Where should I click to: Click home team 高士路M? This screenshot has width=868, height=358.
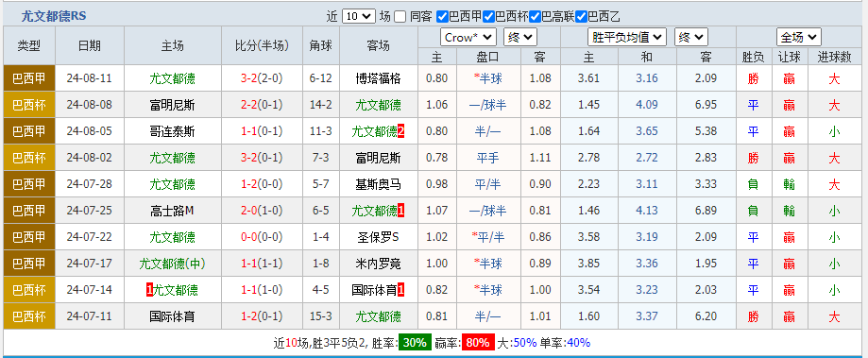pos(172,211)
